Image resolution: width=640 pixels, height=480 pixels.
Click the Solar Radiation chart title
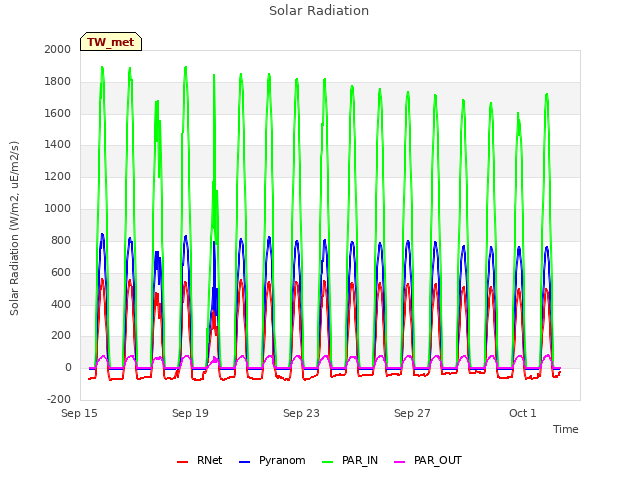click(x=319, y=11)
